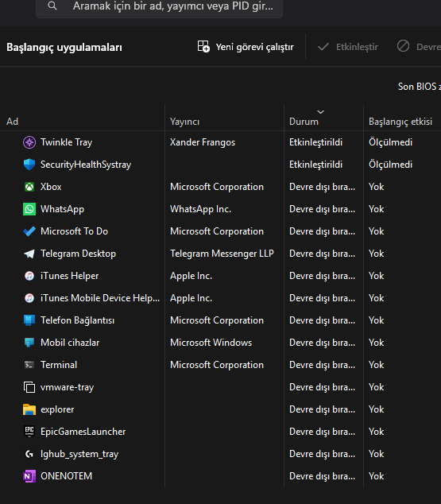The width and height of the screenshot is (441, 504).
Task: Click WhatsApp's Yok startup impact value
Action: pos(376,209)
